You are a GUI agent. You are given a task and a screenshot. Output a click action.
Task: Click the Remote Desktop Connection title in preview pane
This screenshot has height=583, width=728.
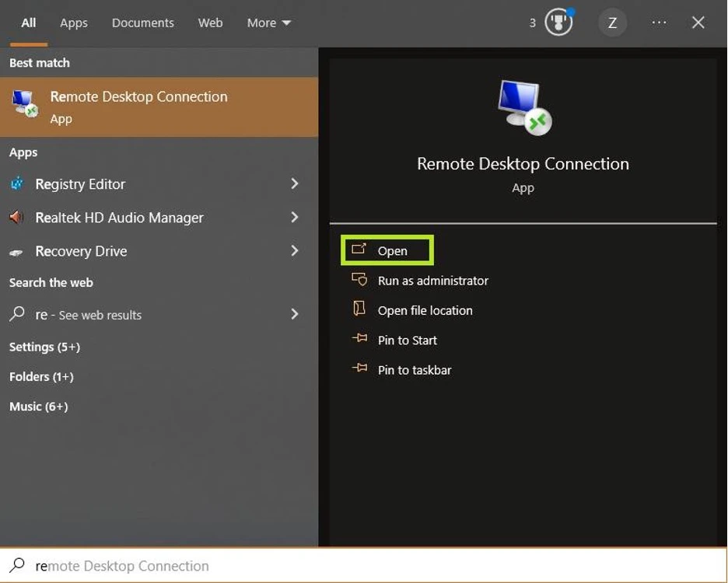point(523,164)
